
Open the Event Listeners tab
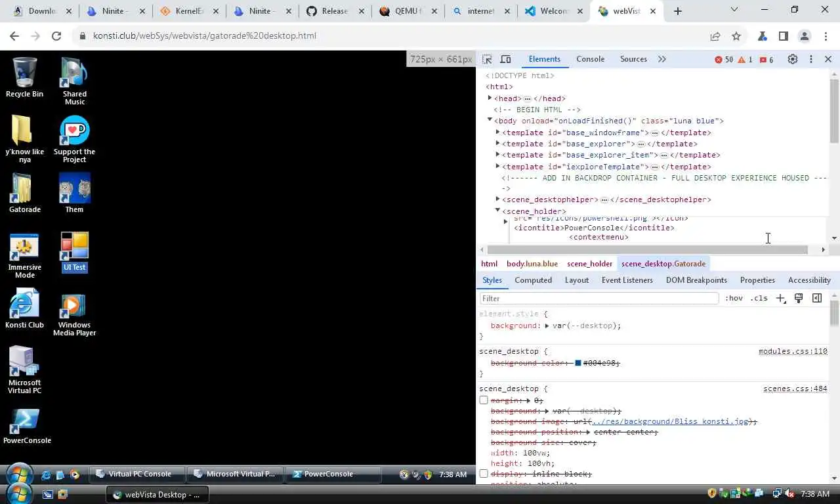click(627, 280)
